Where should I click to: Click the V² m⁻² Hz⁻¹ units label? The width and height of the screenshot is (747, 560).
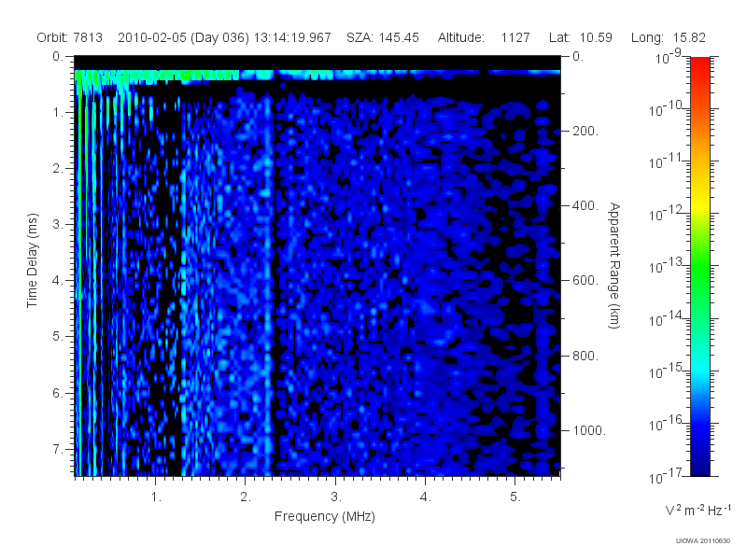click(698, 510)
